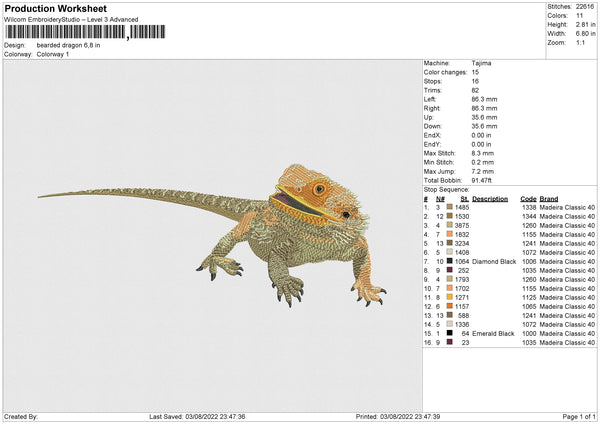600x424 pixels.
Task: Select the Stitches count value 22616
Action: click(x=586, y=5)
